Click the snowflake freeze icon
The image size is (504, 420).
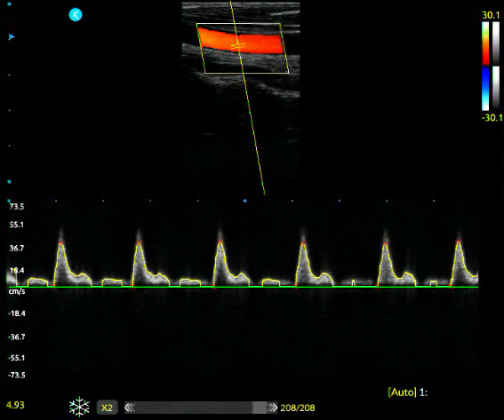coord(79,408)
